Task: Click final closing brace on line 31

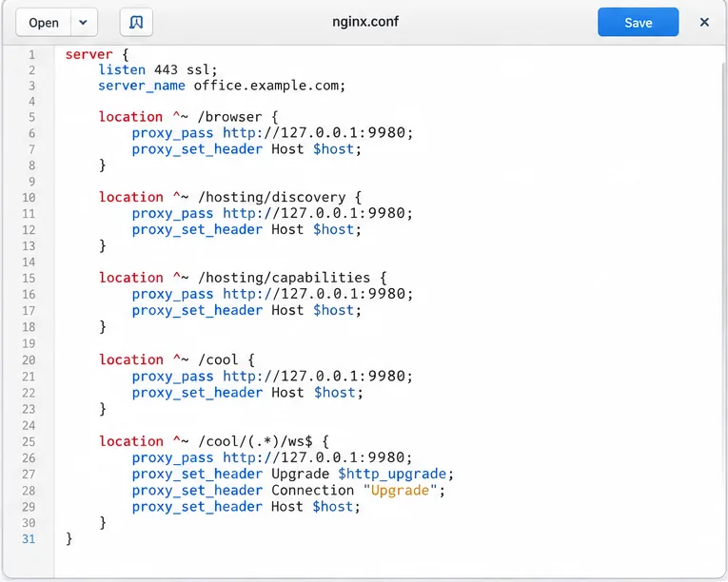Action: point(69,539)
